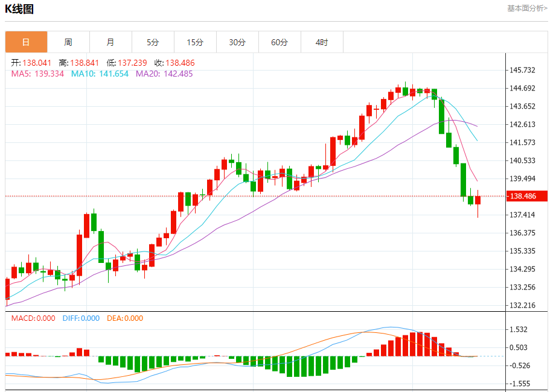This screenshot has height=392, width=556.
Task: Select the 日 daily chart tab
Action: (x=26, y=42)
